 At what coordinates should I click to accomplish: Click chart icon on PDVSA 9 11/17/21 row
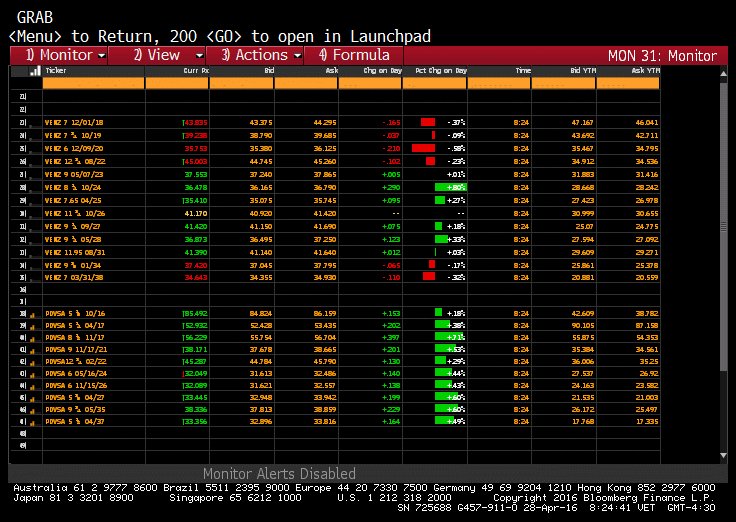[32, 350]
